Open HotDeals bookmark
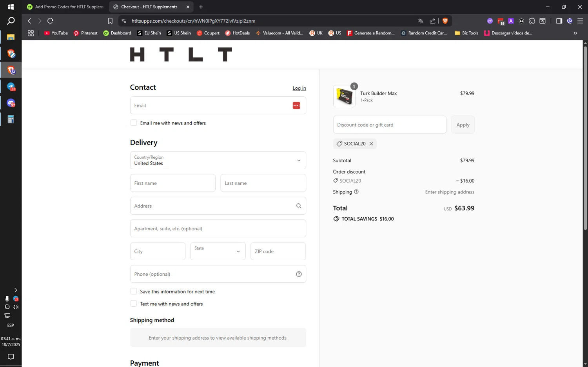Image resolution: width=588 pixels, height=367 pixels. coord(237,33)
